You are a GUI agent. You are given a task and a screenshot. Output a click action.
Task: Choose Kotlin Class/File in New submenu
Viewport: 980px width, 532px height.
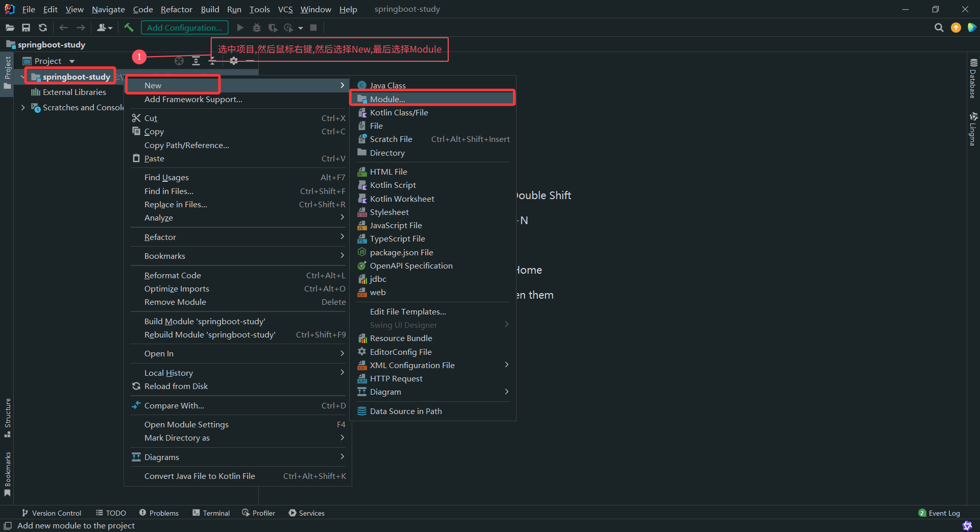[399, 112]
